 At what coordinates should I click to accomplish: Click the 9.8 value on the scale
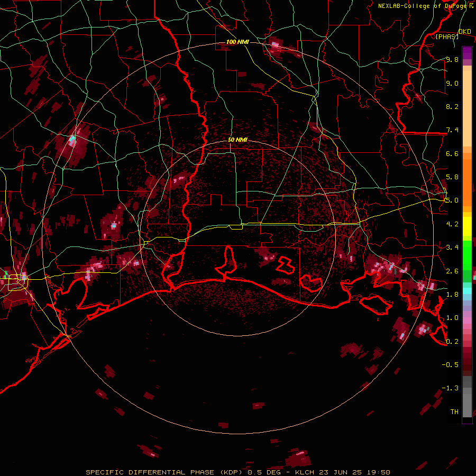452,59
